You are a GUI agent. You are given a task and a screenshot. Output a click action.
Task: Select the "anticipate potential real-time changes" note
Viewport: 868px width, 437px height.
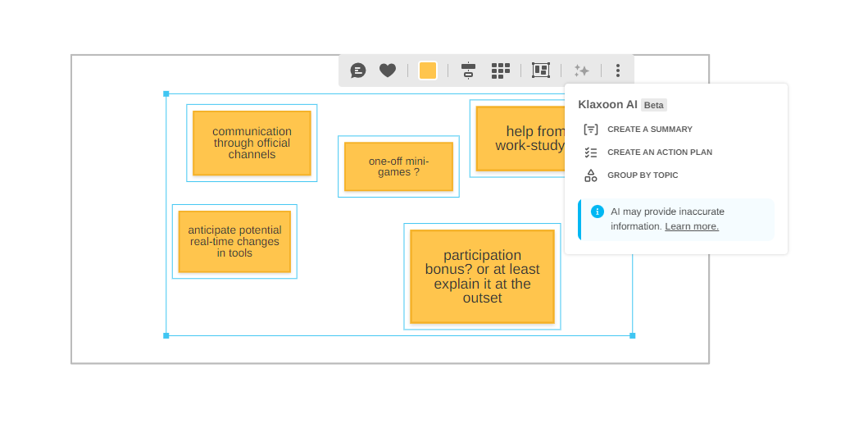(x=234, y=241)
